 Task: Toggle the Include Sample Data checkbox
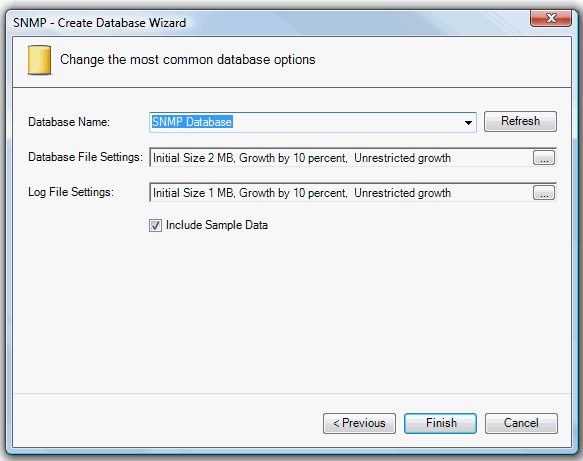pos(155,225)
